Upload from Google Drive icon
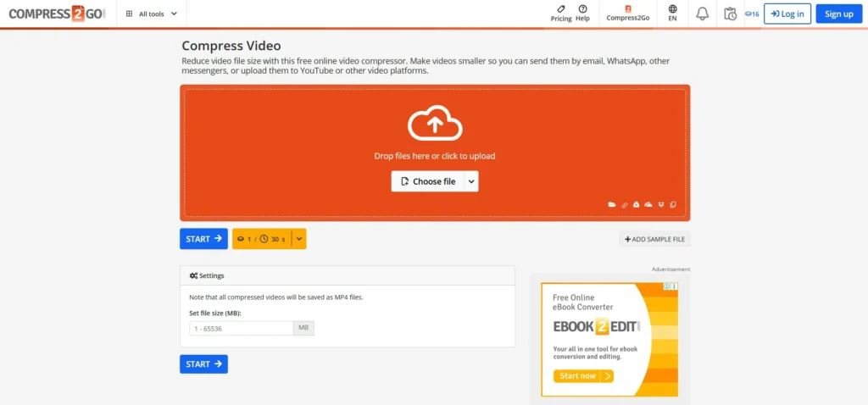The height and width of the screenshot is (405, 868). [x=637, y=205]
